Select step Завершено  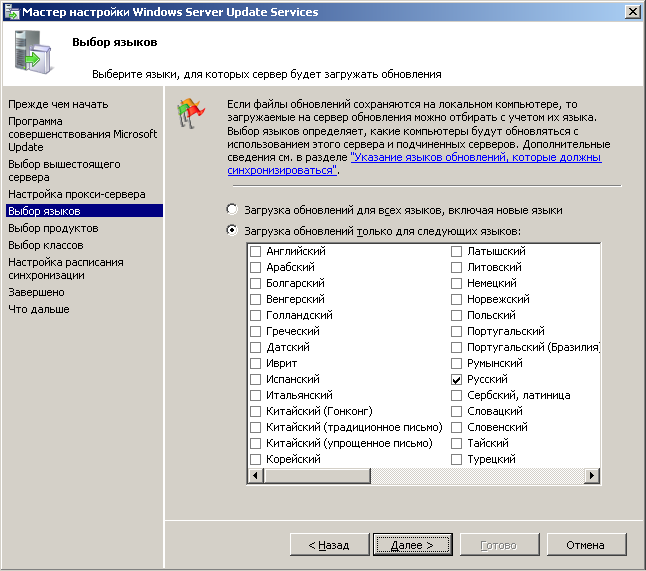click(x=36, y=292)
